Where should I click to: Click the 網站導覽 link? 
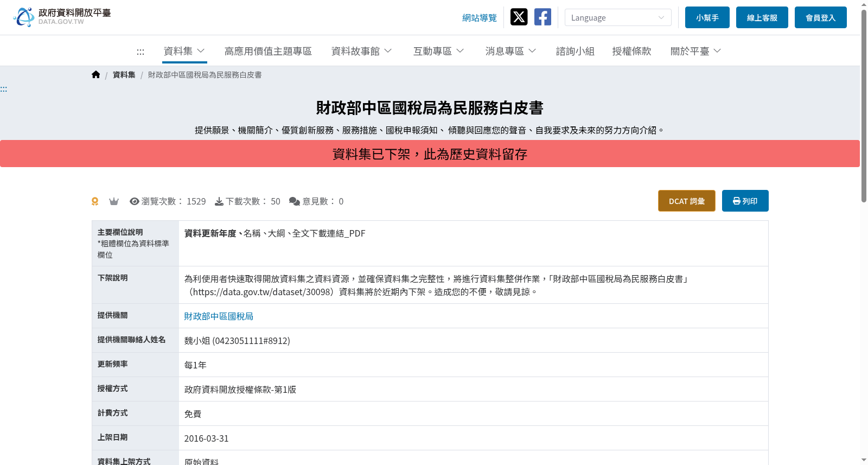(x=480, y=18)
